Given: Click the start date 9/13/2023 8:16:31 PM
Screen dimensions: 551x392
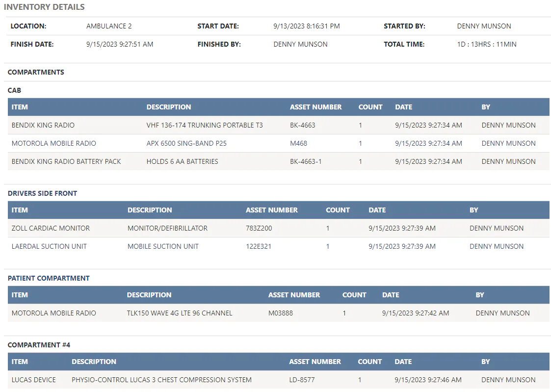Looking at the screenshot, I should pos(307,26).
